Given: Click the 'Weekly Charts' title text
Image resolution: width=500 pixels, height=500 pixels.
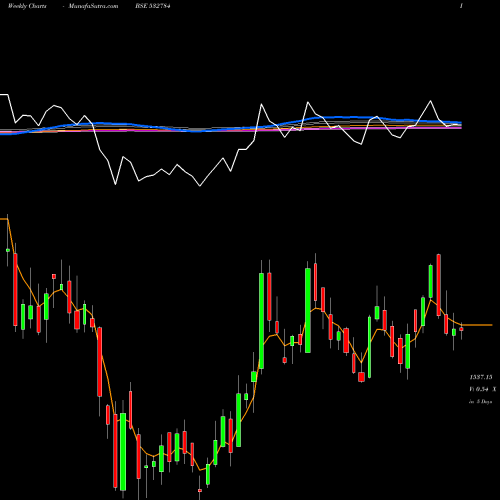Looking at the screenshot, I should click(27, 6).
